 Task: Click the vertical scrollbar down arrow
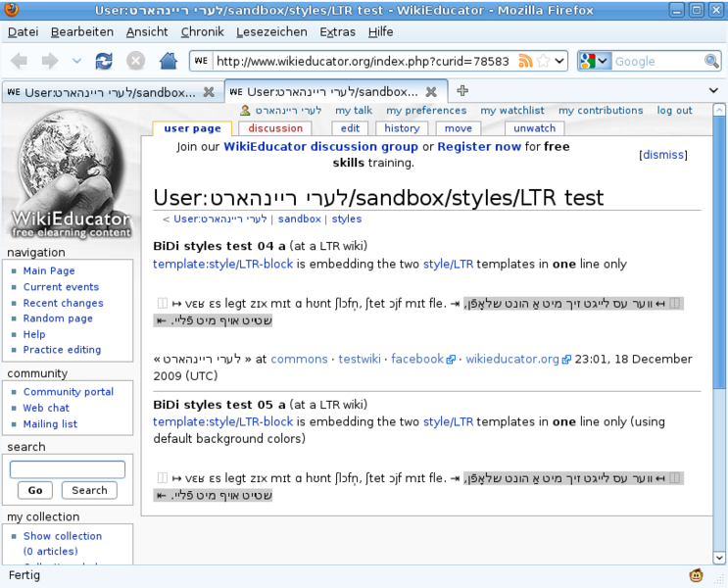pyautogui.click(x=719, y=558)
